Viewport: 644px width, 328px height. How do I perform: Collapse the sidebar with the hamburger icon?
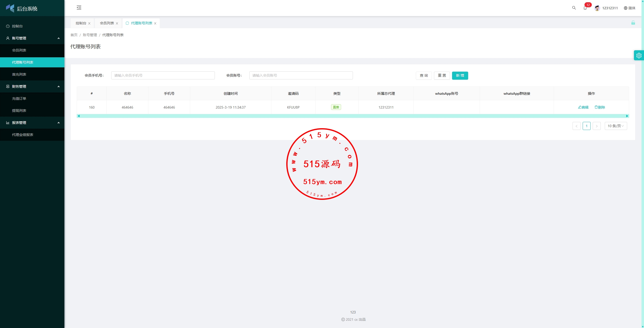point(79,8)
